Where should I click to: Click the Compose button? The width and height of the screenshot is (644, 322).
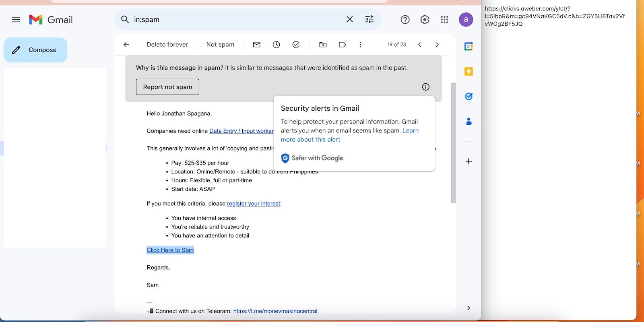tap(35, 50)
